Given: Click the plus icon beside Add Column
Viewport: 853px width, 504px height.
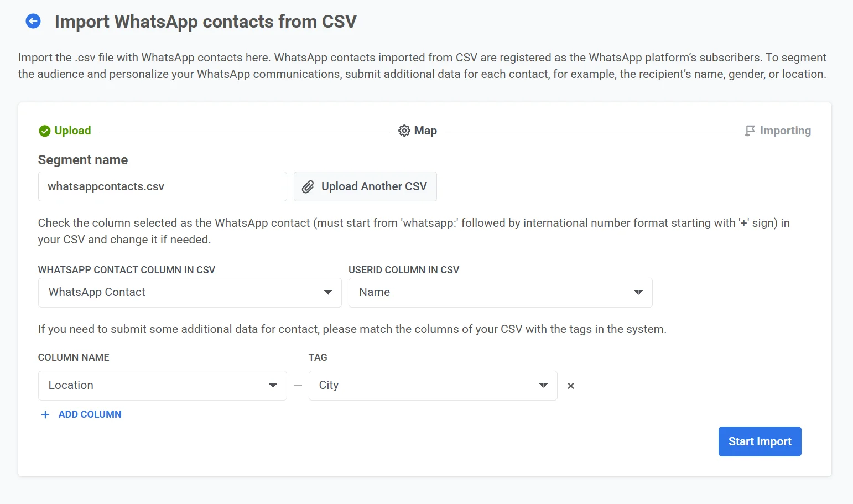Looking at the screenshot, I should coord(45,414).
